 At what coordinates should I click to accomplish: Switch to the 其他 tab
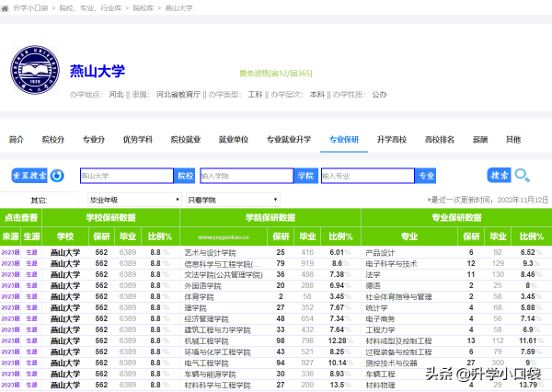513,140
